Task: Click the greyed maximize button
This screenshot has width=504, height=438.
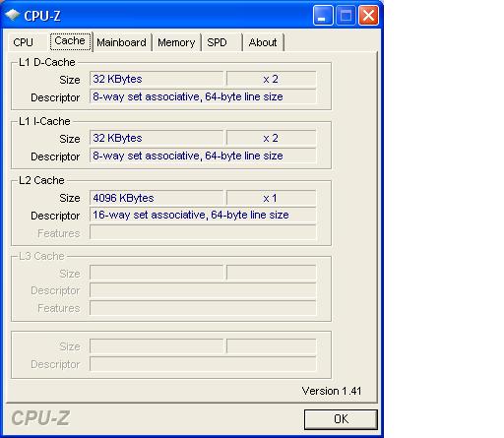Action: coord(346,15)
